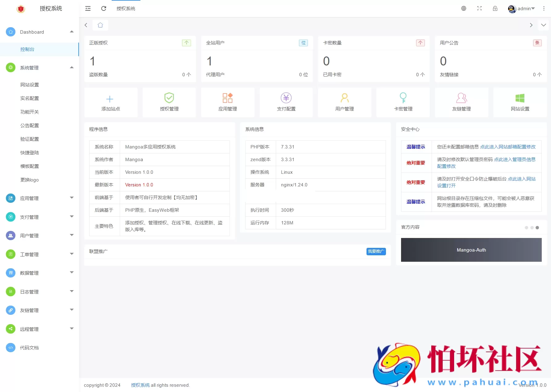
Task: Switch to the 授权系统 tab
Action: point(126,8)
